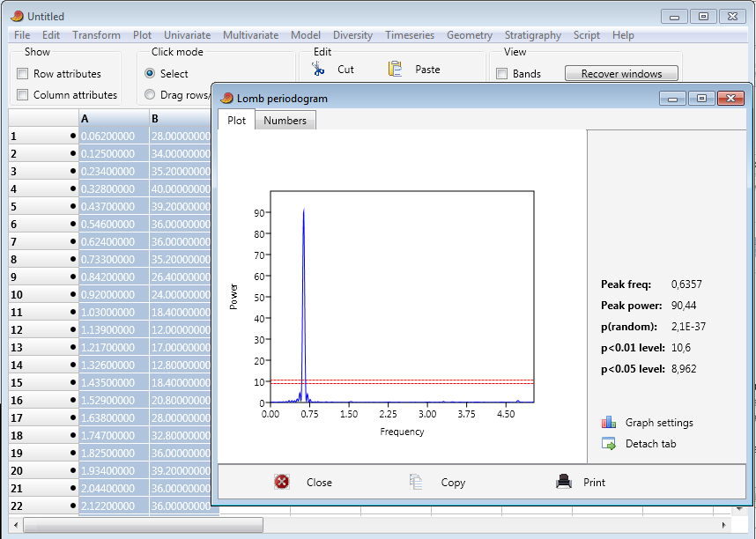Maximize the Lomb periodogram window
This screenshot has height=539, width=756.
pyautogui.click(x=701, y=99)
